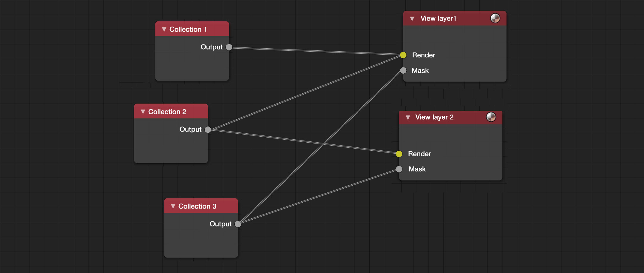Collapse the Collection 1 node
The width and height of the screenshot is (644, 273).
(x=164, y=29)
